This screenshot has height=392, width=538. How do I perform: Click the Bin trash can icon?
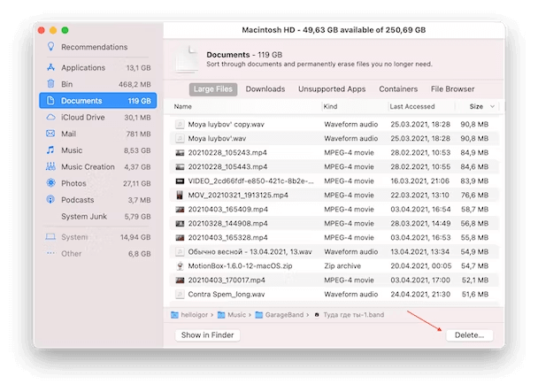[50, 84]
